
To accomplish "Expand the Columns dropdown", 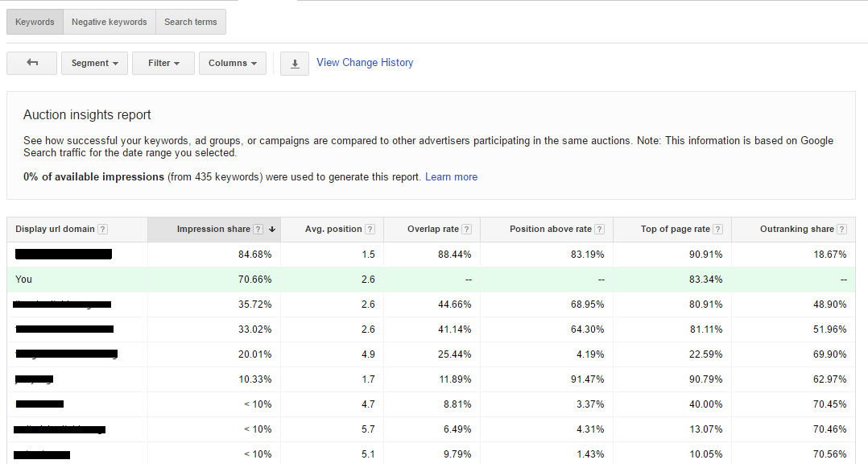I will click(233, 63).
